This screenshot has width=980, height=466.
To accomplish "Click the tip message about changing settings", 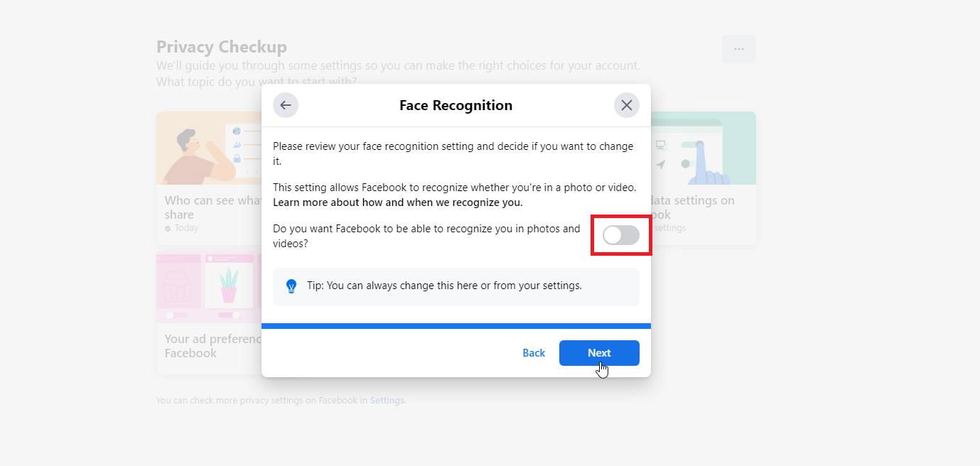I will pyautogui.click(x=444, y=286).
